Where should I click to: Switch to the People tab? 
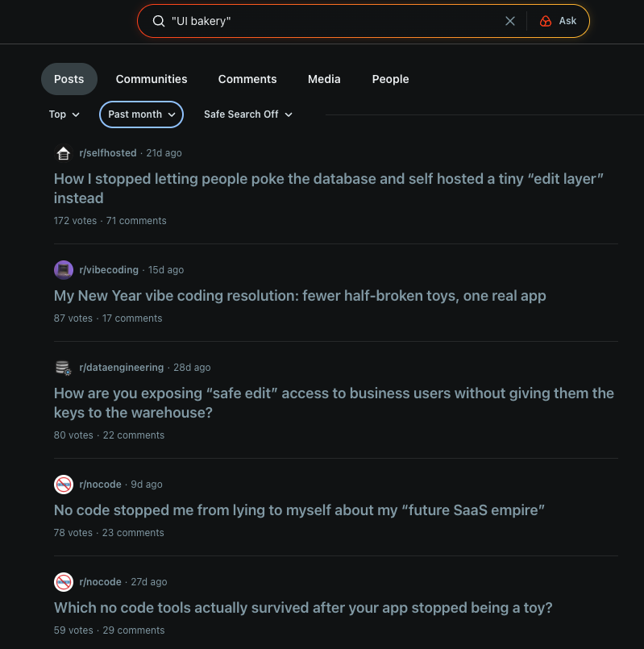coord(390,79)
